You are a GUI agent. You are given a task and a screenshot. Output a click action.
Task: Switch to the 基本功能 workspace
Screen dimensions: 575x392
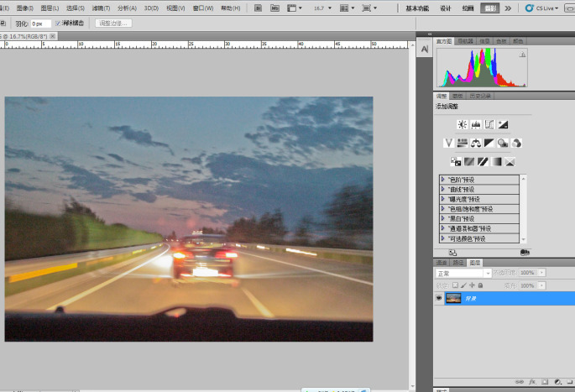(416, 8)
